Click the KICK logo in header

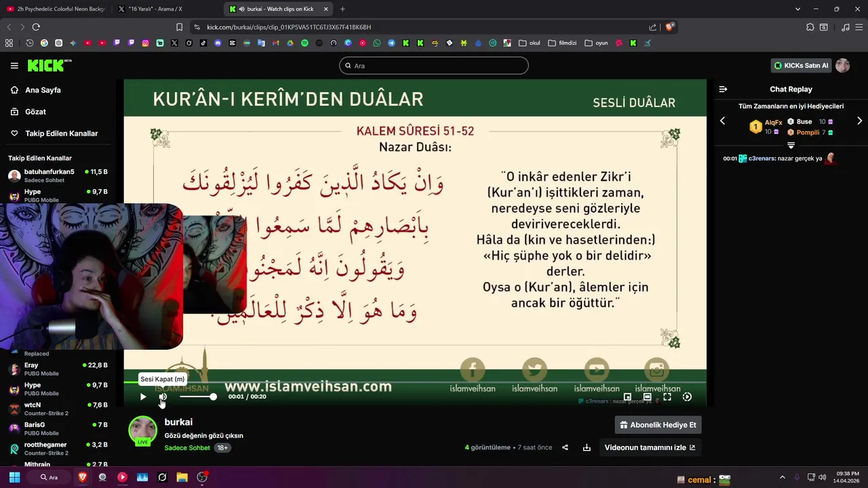tap(49, 66)
